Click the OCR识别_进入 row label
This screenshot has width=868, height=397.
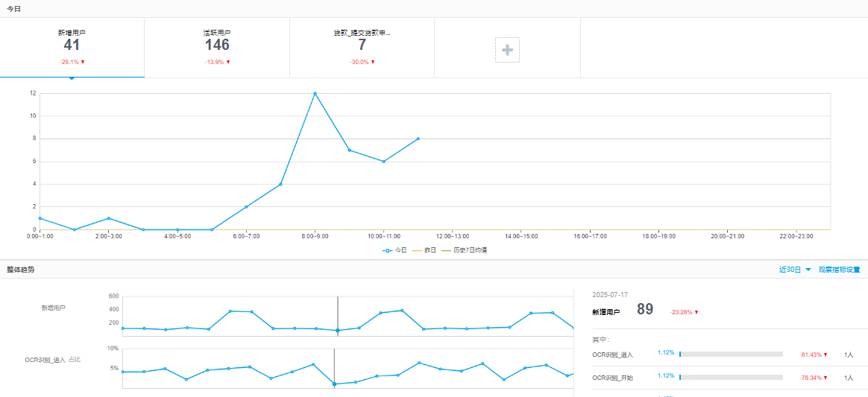612,355
